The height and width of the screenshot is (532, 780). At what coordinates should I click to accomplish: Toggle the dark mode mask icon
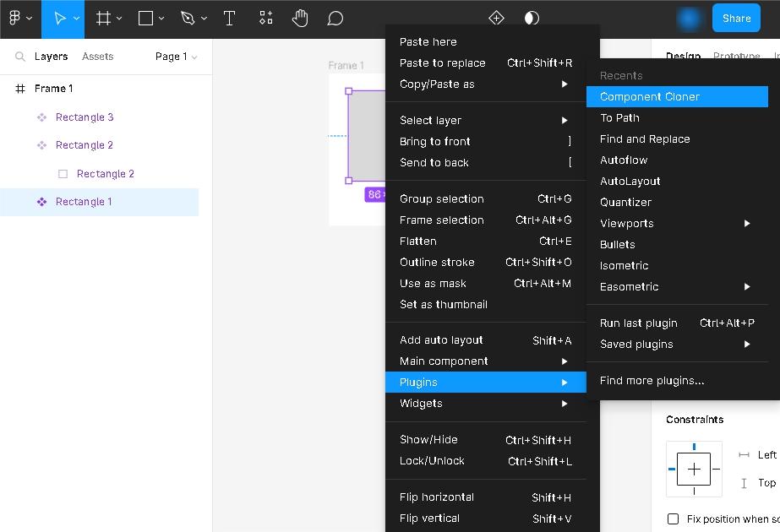532,18
